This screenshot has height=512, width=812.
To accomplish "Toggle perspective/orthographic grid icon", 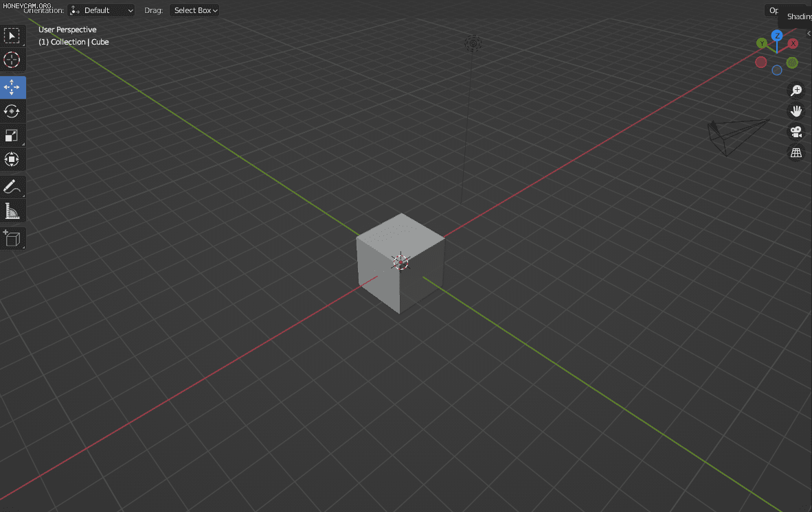I will [796, 153].
